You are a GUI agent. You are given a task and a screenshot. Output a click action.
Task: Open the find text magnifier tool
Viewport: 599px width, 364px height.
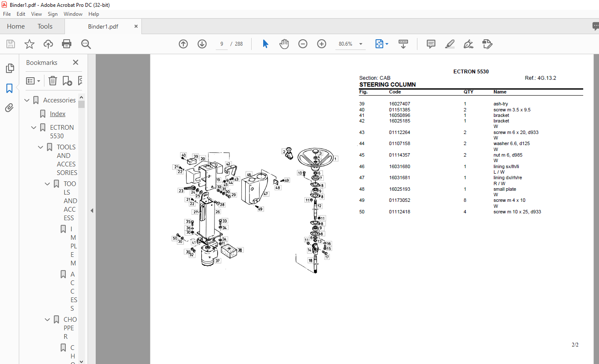point(86,44)
